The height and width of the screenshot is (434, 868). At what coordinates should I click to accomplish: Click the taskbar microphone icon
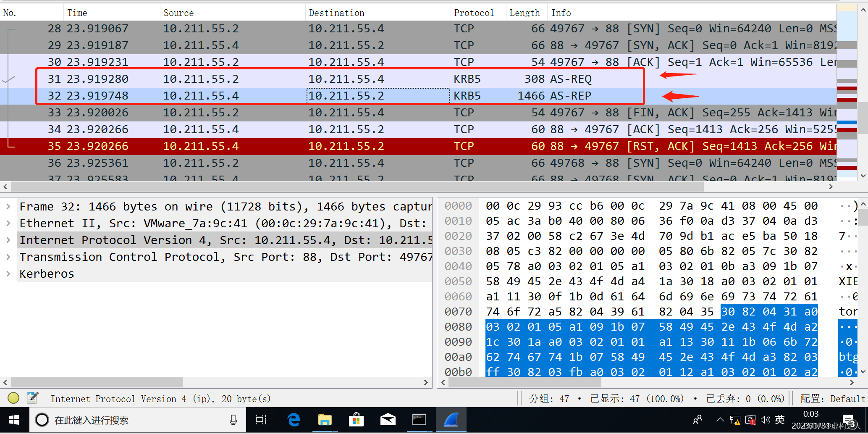click(x=233, y=420)
